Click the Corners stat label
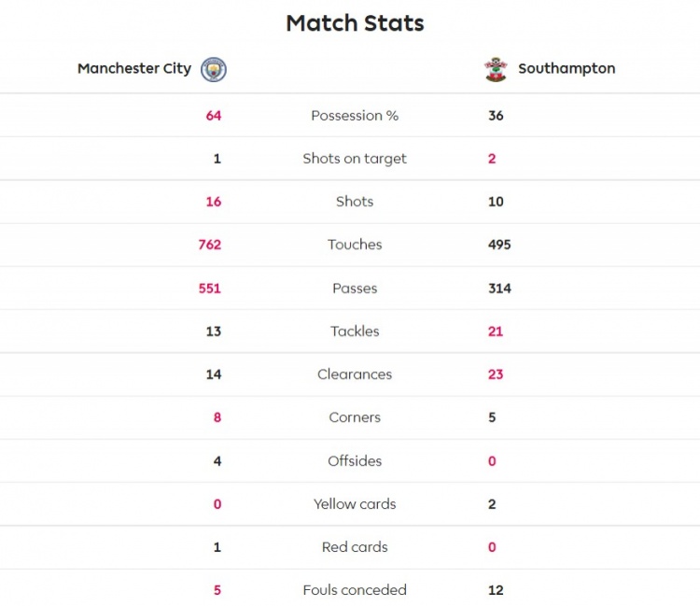 [355, 417]
